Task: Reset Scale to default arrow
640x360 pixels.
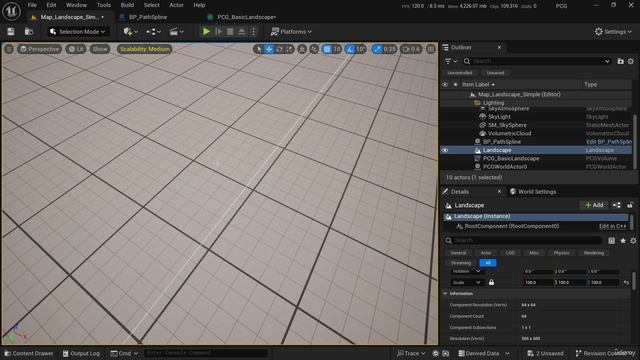Action: click(627, 282)
